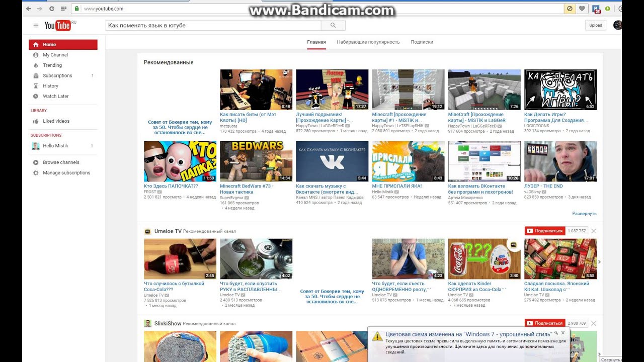Reload the page with the refresh icon
This screenshot has height=362, width=644.
[52, 9]
